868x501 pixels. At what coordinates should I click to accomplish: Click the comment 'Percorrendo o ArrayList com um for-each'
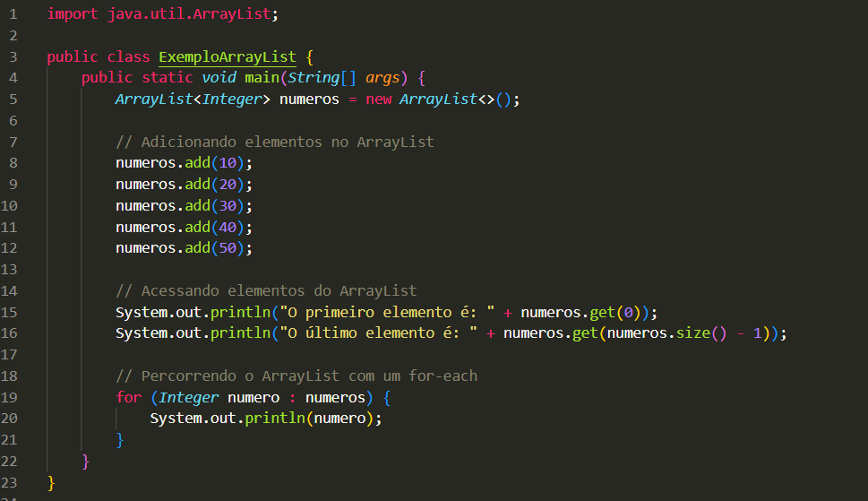[x=296, y=376]
